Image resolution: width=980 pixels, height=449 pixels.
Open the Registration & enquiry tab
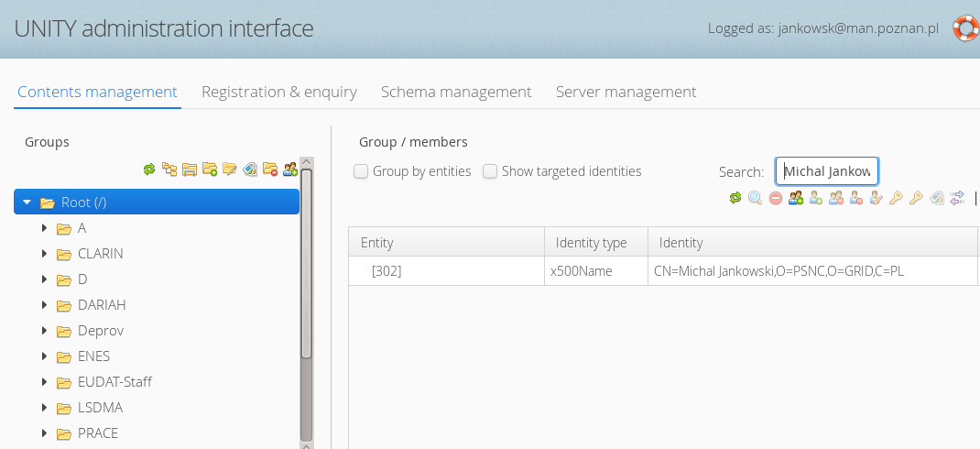278,92
